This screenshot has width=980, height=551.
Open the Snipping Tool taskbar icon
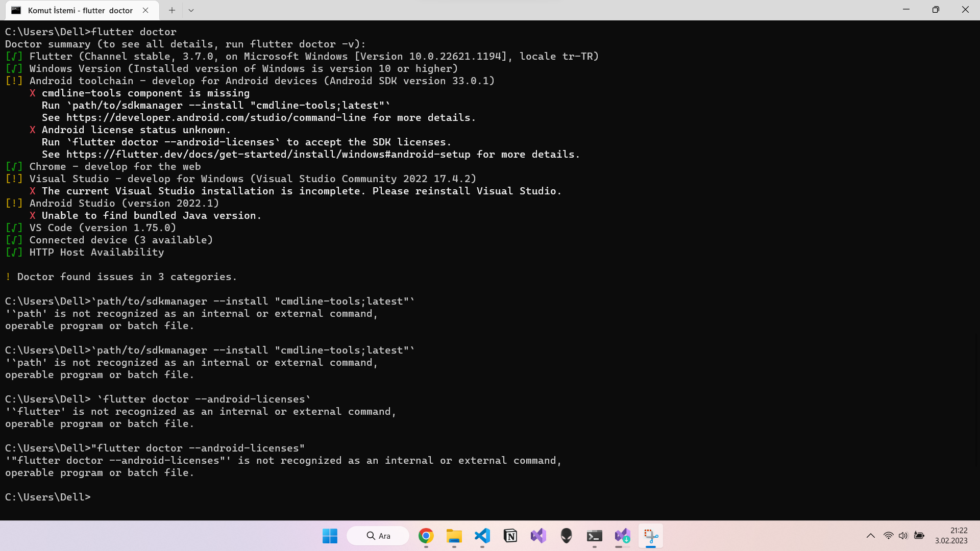(x=651, y=536)
